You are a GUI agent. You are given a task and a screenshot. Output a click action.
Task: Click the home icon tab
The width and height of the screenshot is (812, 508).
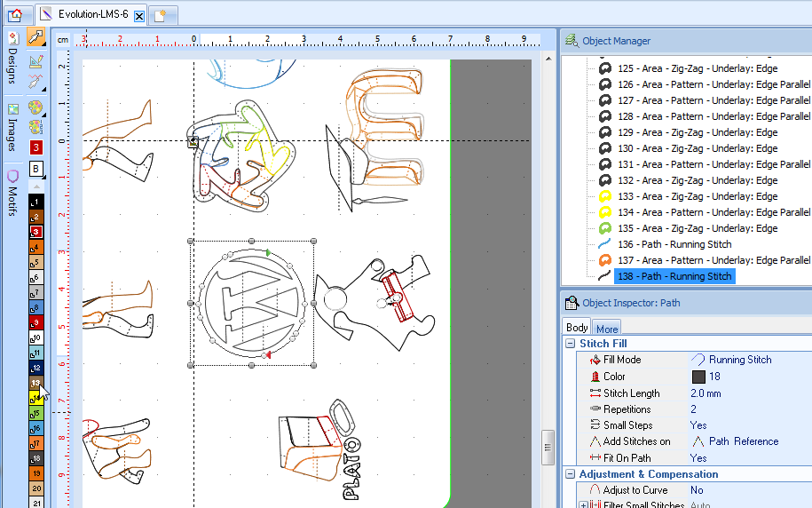tap(17, 14)
